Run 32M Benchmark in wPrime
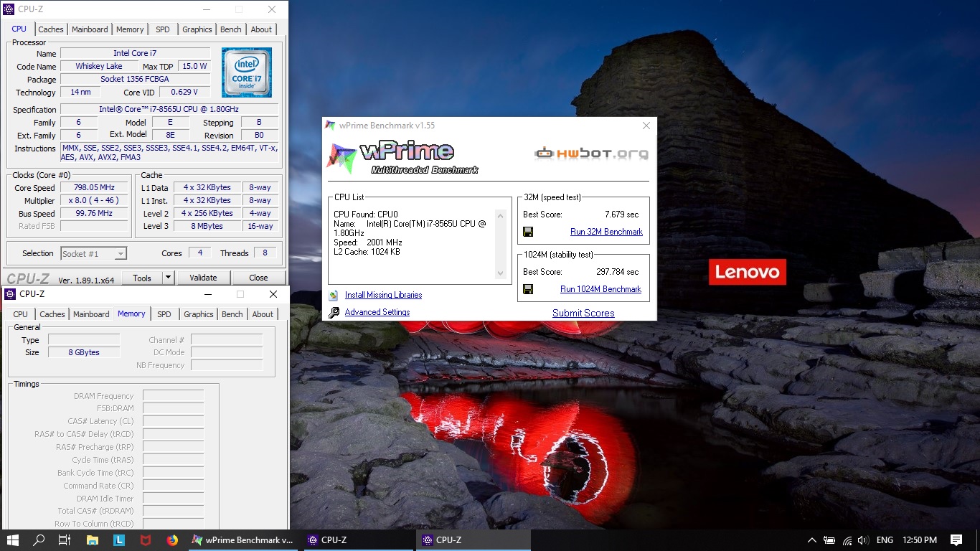The height and width of the screenshot is (551, 980). pyautogui.click(x=606, y=232)
